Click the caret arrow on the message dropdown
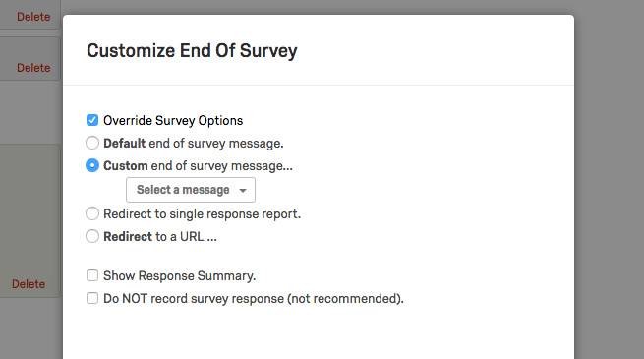Image resolution: width=644 pixels, height=359 pixels. pos(243,191)
